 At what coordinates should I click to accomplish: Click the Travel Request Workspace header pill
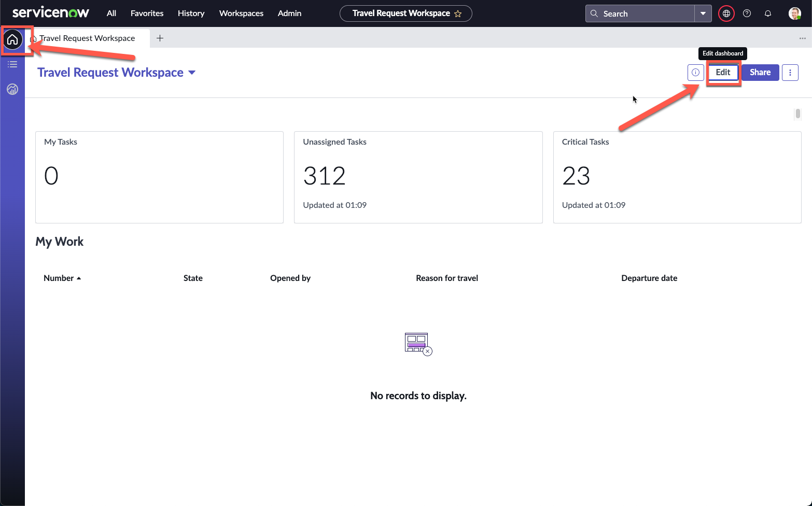click(405, 13)
